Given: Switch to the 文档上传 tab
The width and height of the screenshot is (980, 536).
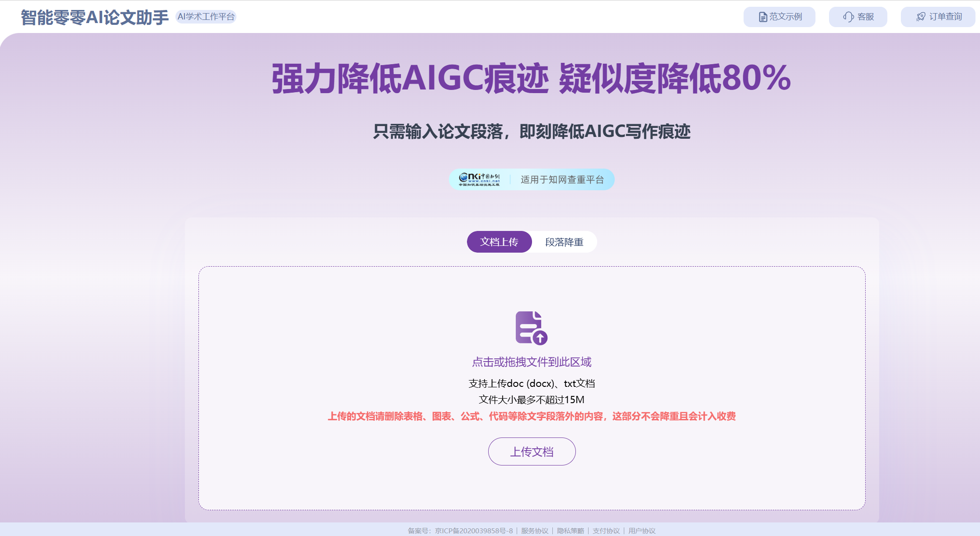Looking at the screenshot, I should [499, 242].
